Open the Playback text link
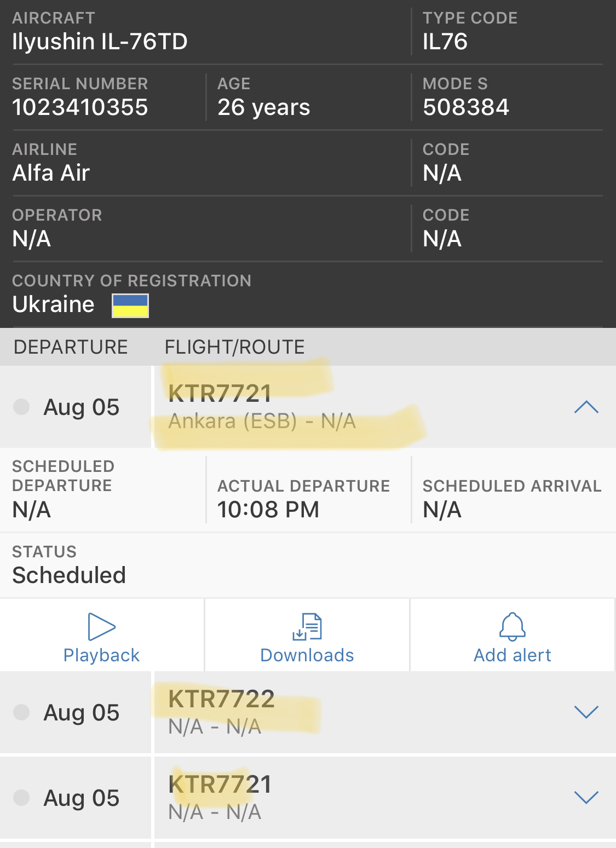This screenshot has width=616, height=848. tap(101, 655)
